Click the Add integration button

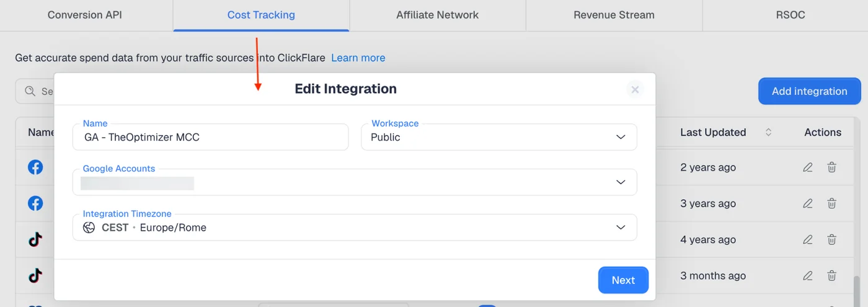tap(809, 91)
